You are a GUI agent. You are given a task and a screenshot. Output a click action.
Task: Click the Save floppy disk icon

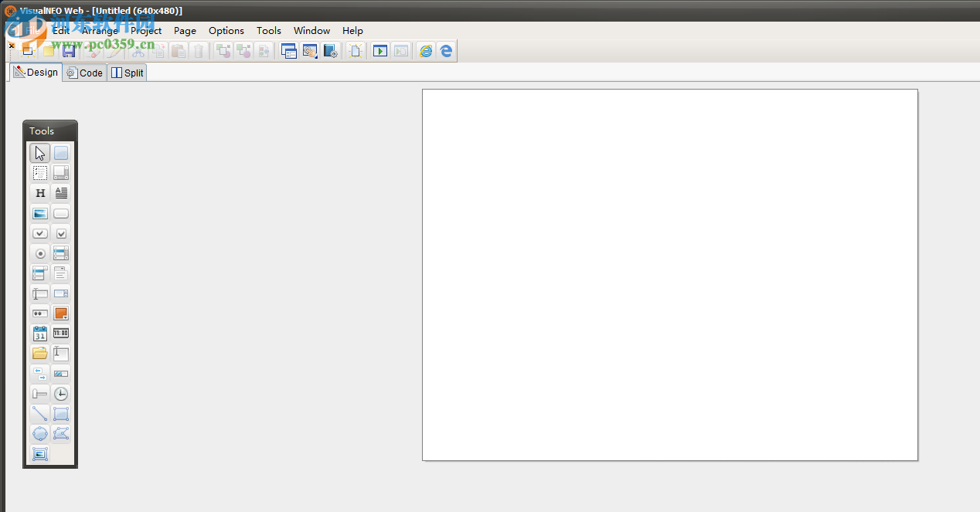click(x=69, y=51)
